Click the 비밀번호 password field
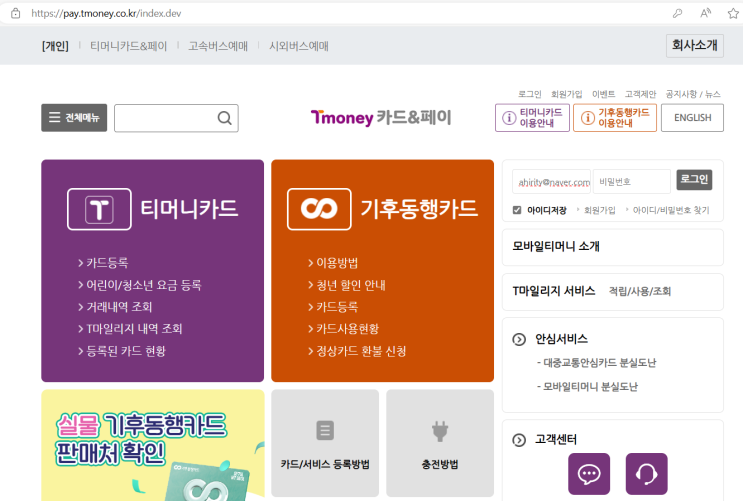Viewport: 743px width, 501px height. [632, 182]
